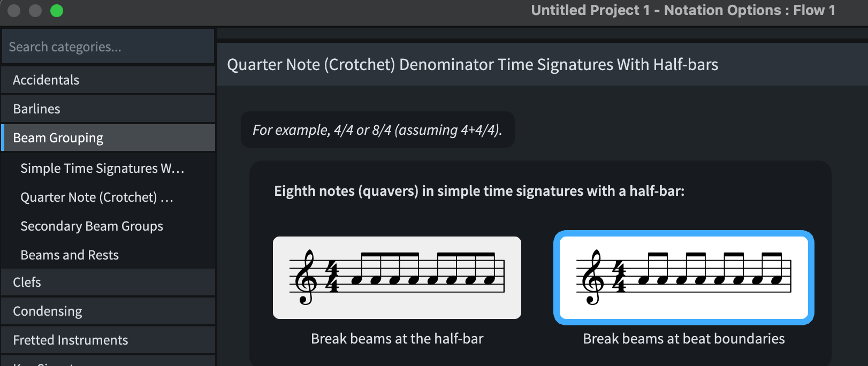Open the Clefs category

[x=107, y=283]
